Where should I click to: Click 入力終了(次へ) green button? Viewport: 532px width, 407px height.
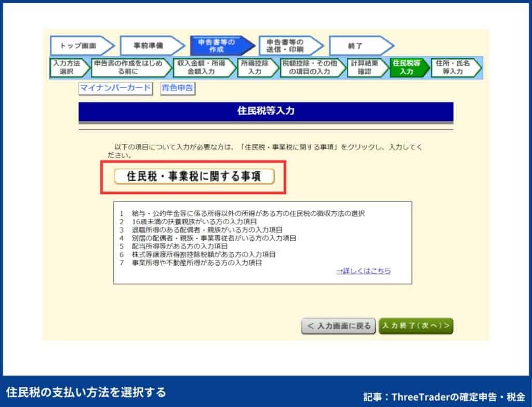[416, 326]
